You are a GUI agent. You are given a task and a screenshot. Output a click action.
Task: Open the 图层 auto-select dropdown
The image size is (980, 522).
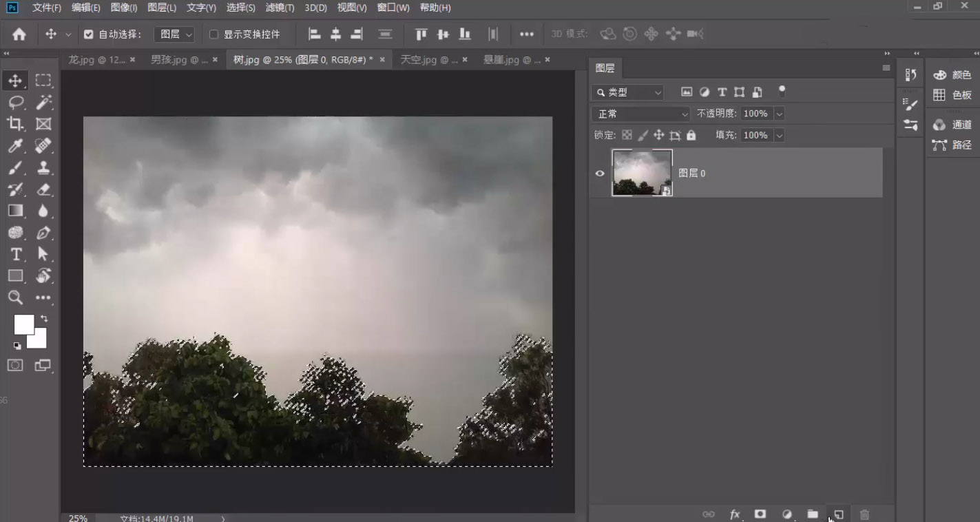coord(174,34)
